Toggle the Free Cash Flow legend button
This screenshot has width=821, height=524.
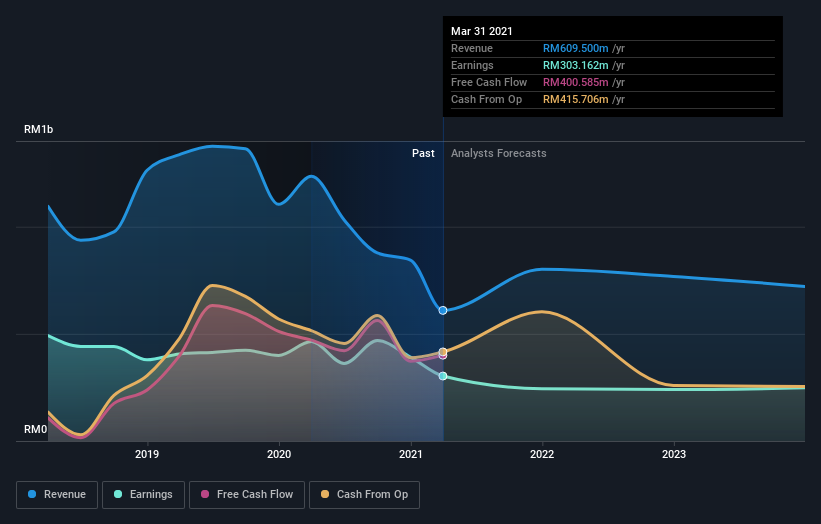point(247,495)
